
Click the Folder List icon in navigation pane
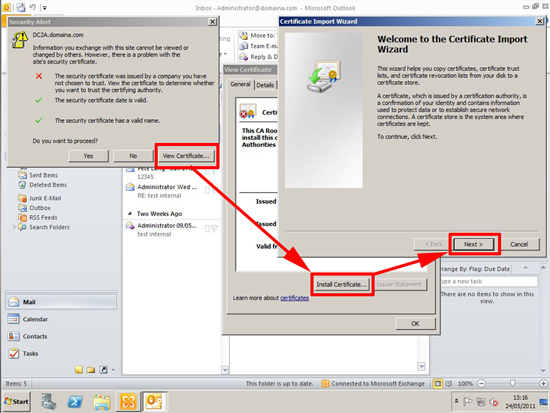tap(91, 369)
